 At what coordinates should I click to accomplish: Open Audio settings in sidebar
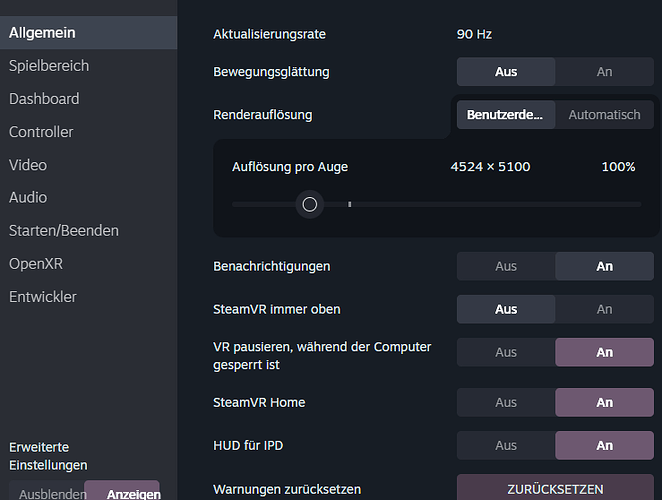click(x=88, y=198)
